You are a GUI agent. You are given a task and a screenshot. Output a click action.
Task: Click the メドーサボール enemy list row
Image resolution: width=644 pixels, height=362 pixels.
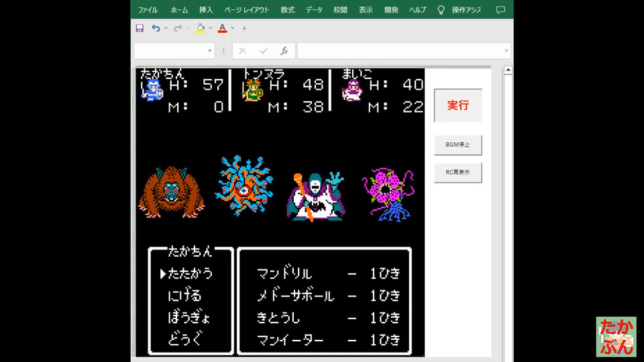(329, 296)
